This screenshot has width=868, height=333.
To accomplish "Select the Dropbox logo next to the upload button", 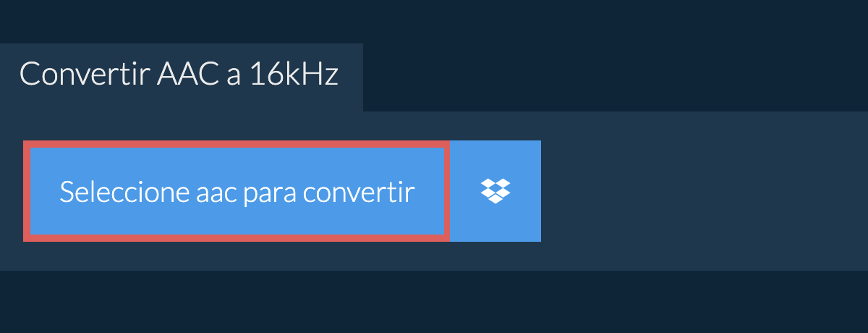I will (495, 191).
